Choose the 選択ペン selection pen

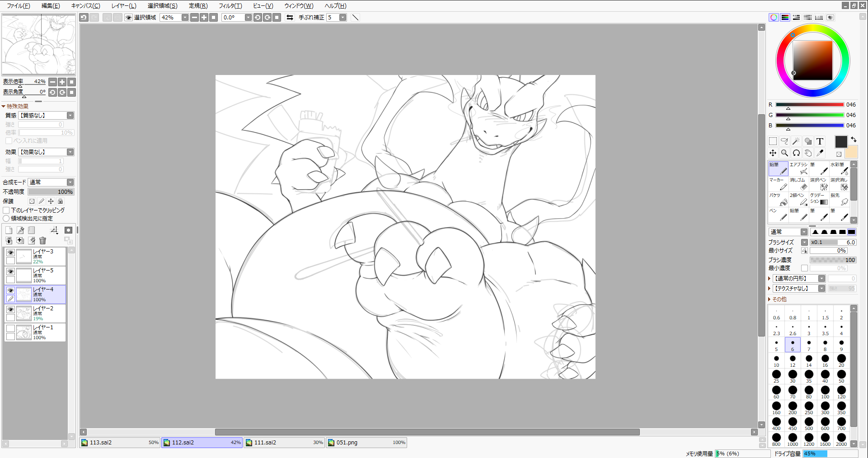coord(819,184)
